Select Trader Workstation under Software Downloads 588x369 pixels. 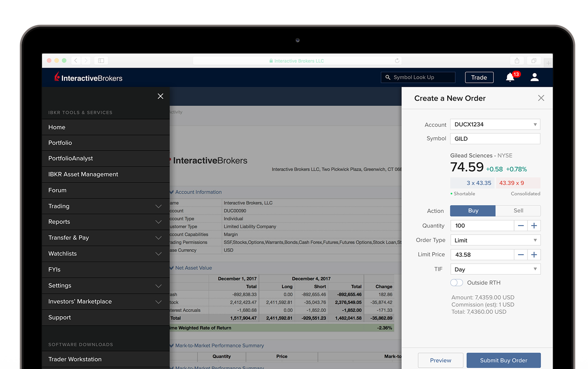click(x=75, y=359)
